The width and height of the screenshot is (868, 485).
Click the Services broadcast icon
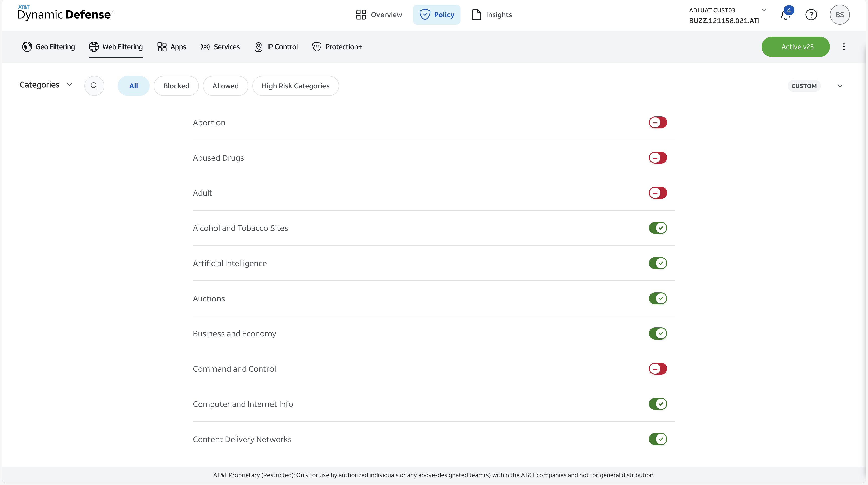(x=205, y=47)
